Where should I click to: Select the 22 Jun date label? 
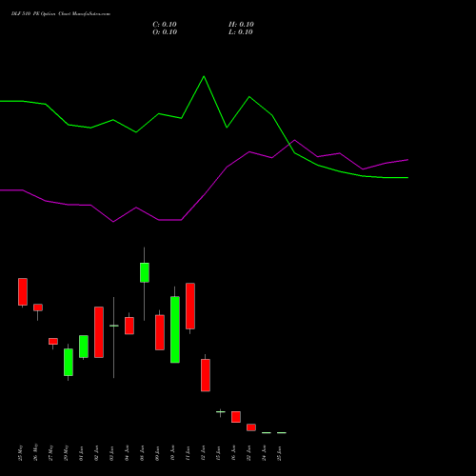click(249, 453)
